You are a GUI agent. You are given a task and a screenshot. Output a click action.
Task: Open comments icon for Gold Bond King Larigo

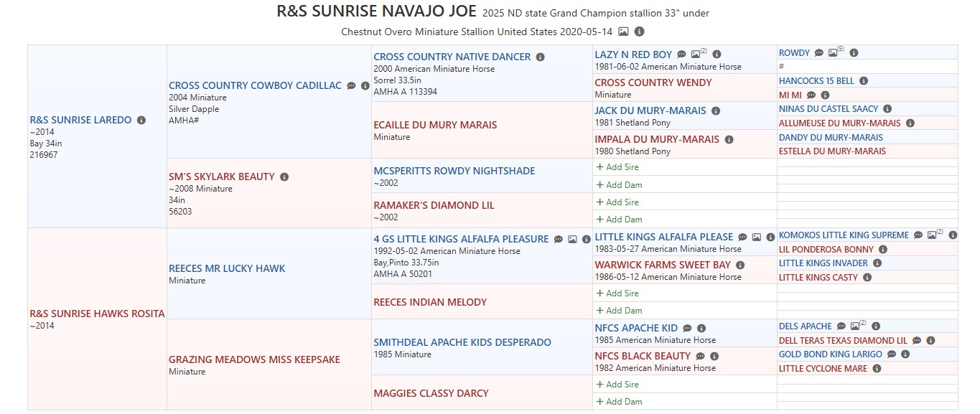pos(892,354)
